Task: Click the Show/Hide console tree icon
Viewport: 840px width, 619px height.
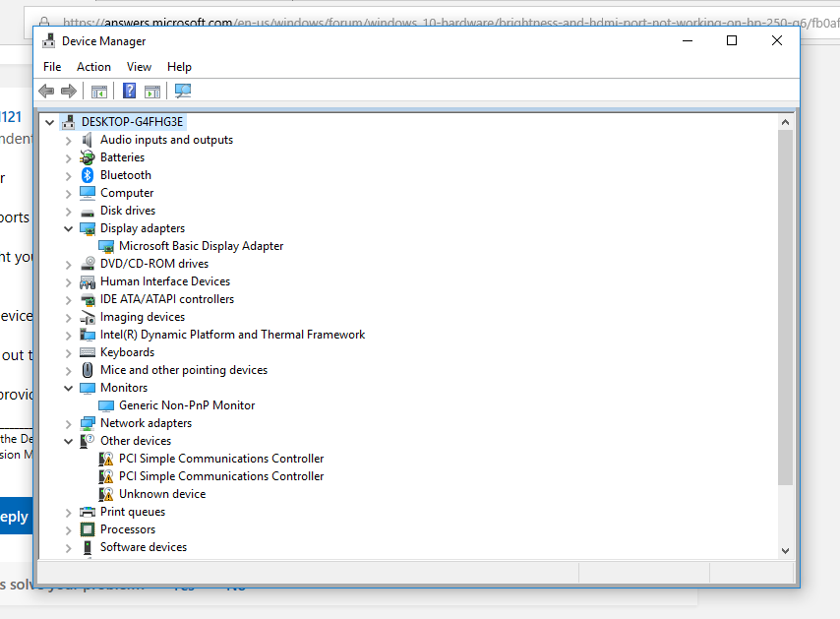Action: 99,92
